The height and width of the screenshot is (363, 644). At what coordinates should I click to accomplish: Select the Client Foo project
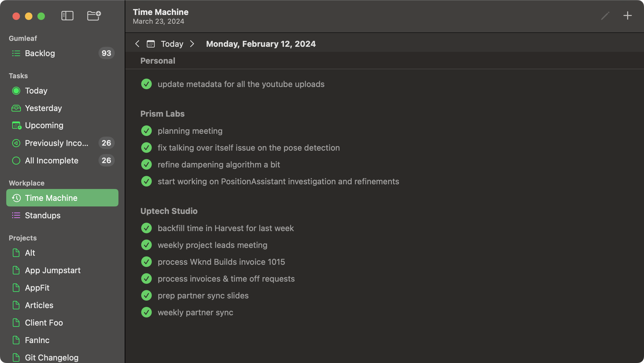click(44, 323)
